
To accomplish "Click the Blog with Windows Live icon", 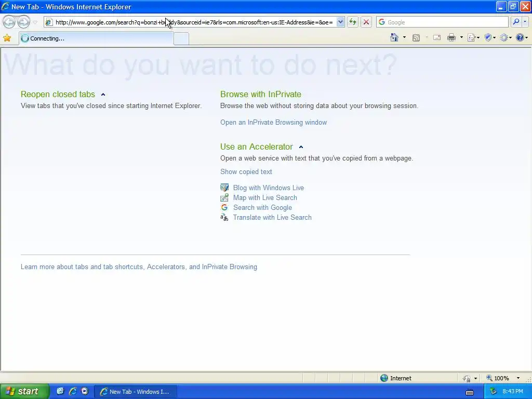I will pyautogui.click(x=224, y=187).
